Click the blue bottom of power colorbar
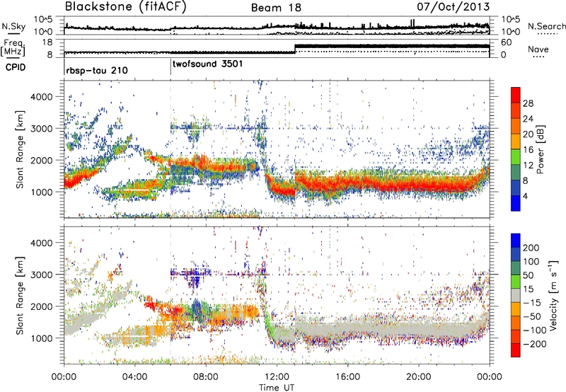The width and height of the screenshot is (566, 392). pyautogui.click(x=516, y=204)
